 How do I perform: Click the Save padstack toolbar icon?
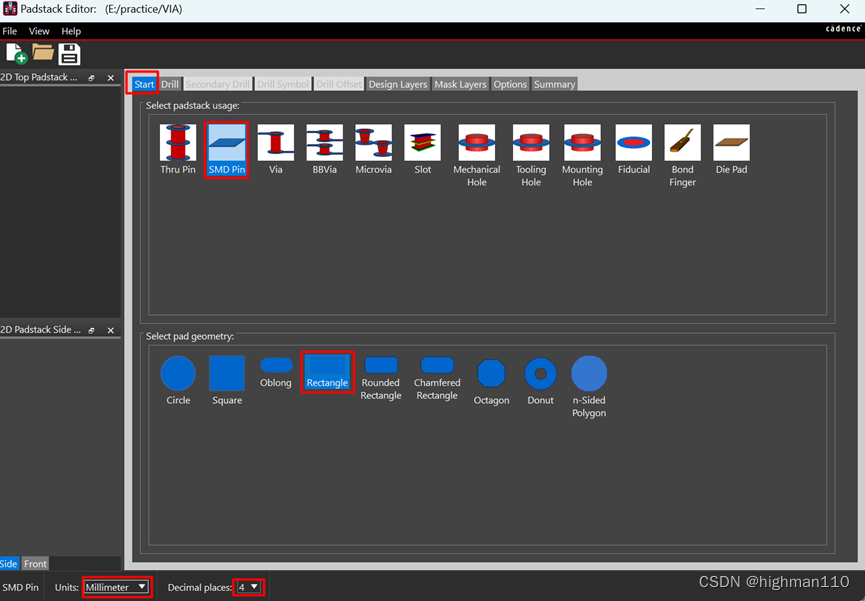[x=69, y=54]
